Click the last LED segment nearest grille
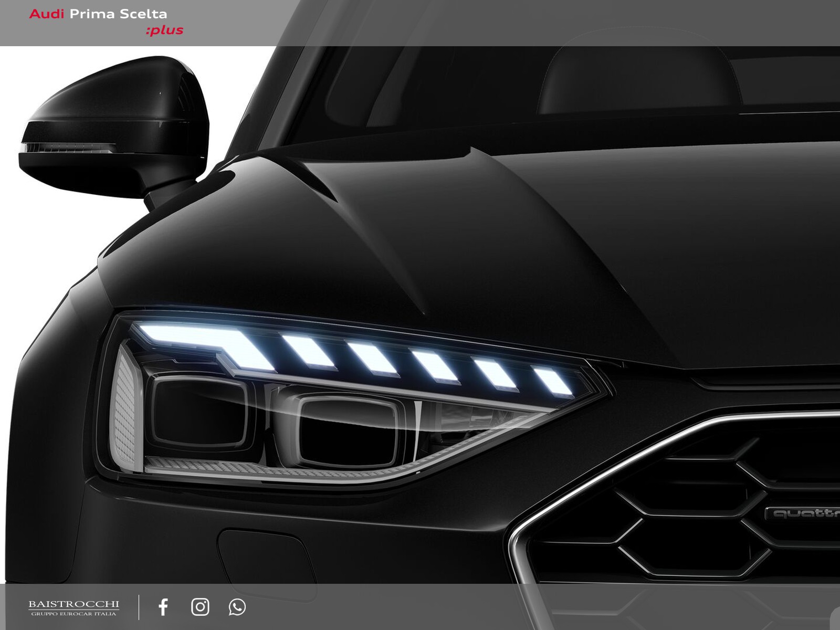This screenshot has height=630, width=840. point(553,381)
